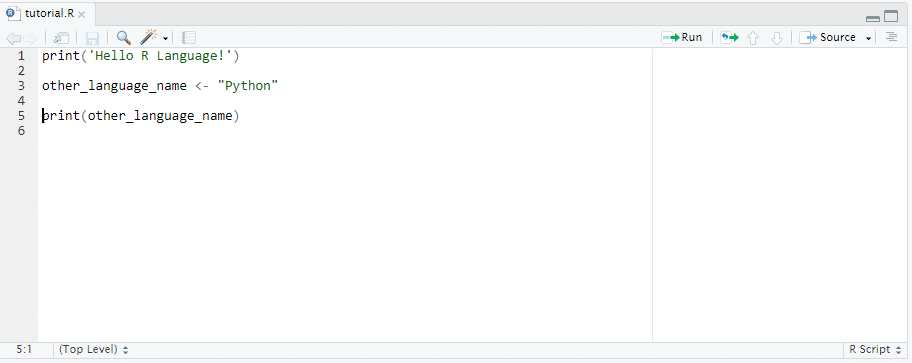Image resolution: width=912 pixels, height=363 pixels.
Task: Go forward to next source location arrow
Action: click(x=30, y=38)
